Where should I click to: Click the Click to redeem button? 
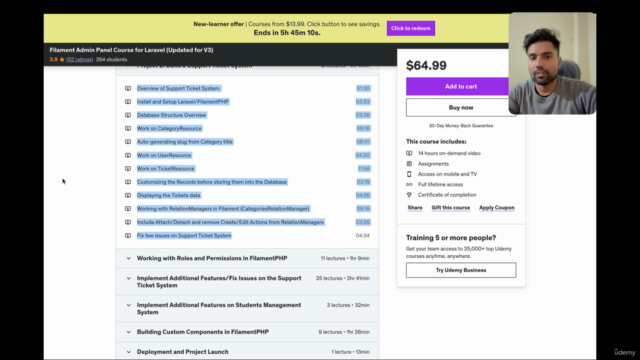pyautogui.click(x=411, y=28)
